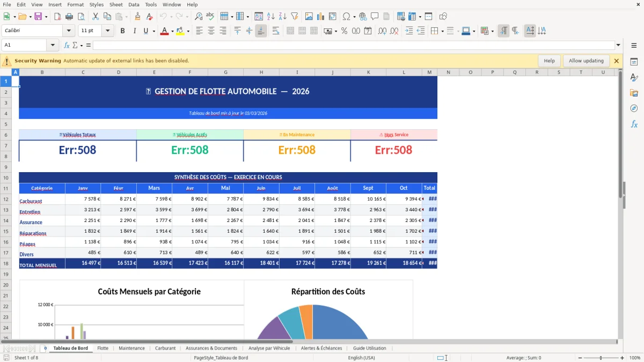Toggle bold formatting on the selection

tap(122, 31)
